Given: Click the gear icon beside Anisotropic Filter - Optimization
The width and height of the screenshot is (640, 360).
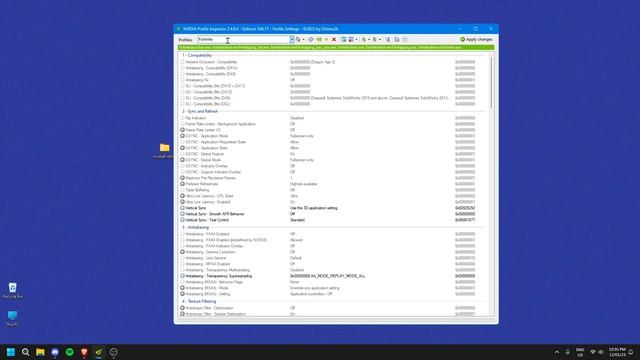Looking at the screenshot, I should click(182, 308).
